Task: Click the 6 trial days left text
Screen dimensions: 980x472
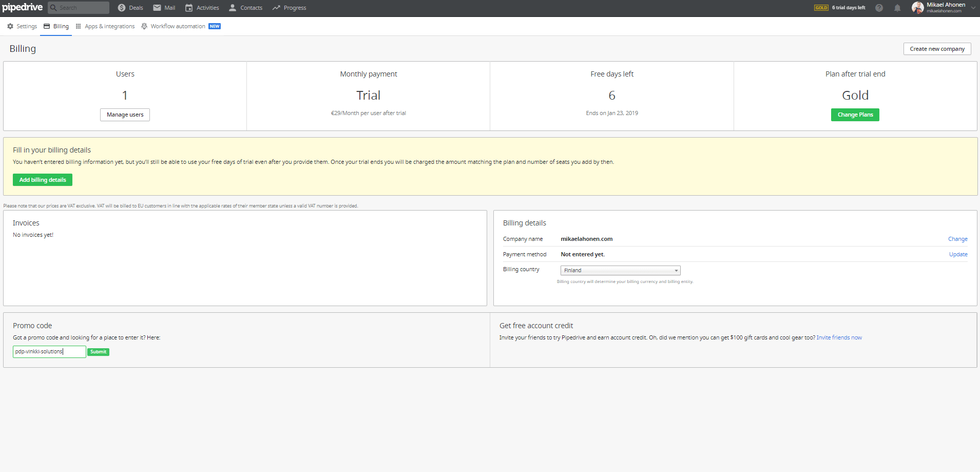Action: (x=848, y=8)
